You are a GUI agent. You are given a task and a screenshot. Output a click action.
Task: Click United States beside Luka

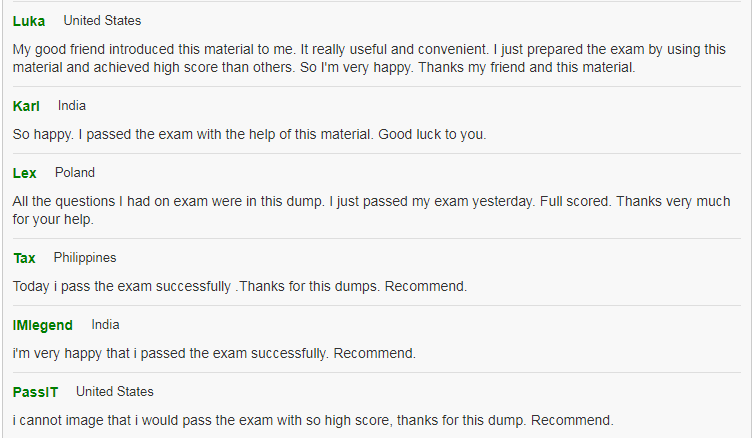click(102, 21)
